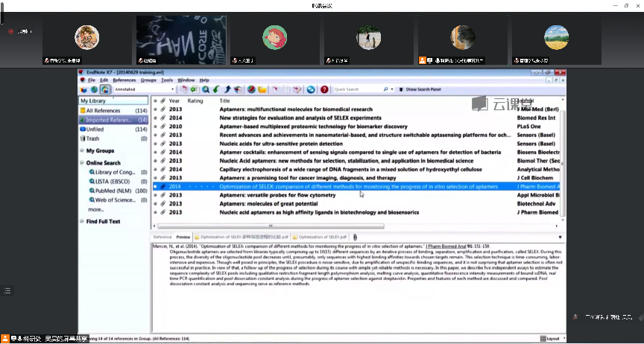The width and height of the screenshot is (644, 344).
Task: Toggle read status dot for 'Aptamer-based multiplexed proteomic'
Action: (155, 127)
